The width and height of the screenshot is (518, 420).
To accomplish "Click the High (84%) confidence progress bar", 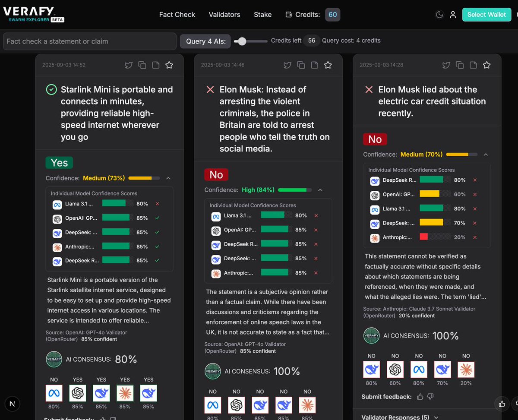I will point(295,190).
